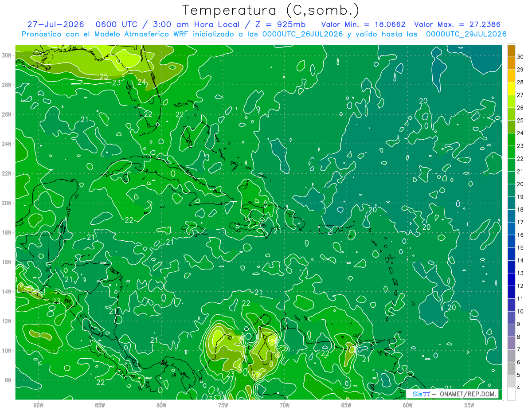Click the "65W" longitude axis label
This screenshot has width=532, height=411.
pyautogui.click(x=346, y=405)
